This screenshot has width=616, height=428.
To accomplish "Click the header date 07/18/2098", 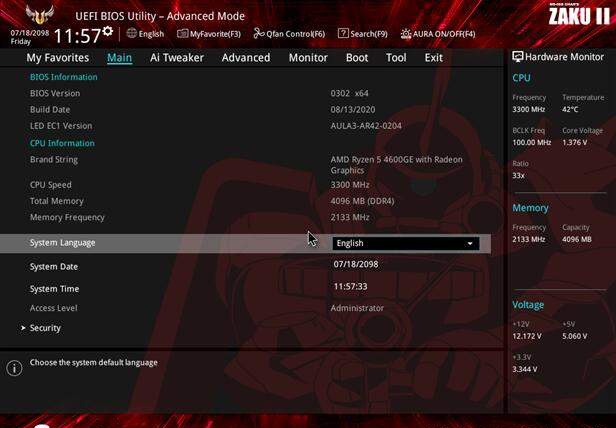I will (29, 33).
